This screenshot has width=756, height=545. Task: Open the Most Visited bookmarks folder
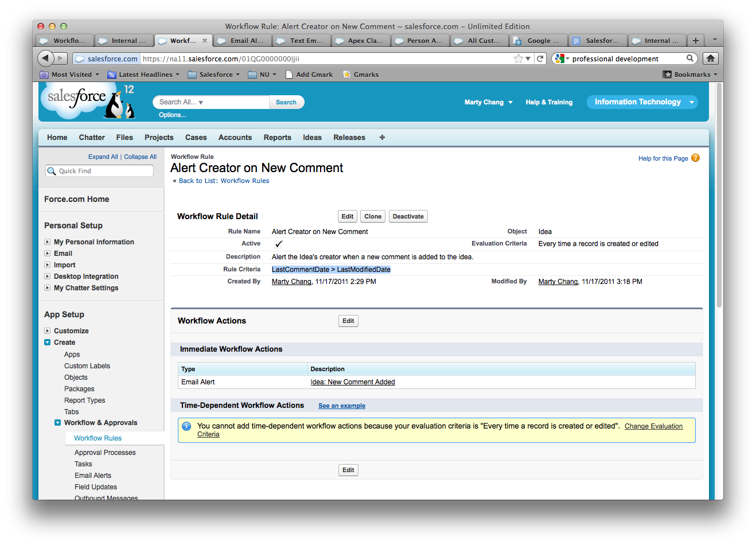coord(69,75)
